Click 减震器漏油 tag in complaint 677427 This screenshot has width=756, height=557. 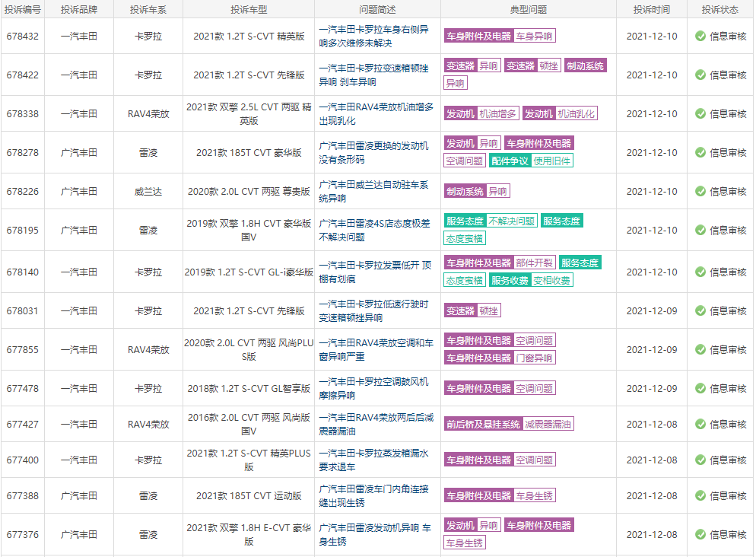548,425
